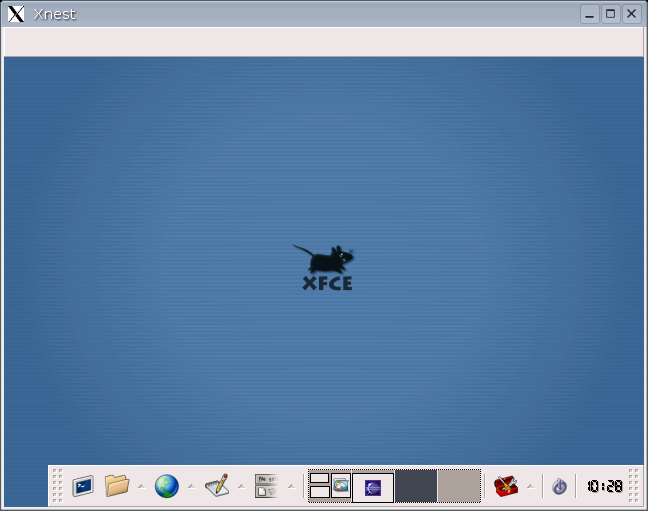
Task: Click the 10:28 panel clock
Action: 605,486
